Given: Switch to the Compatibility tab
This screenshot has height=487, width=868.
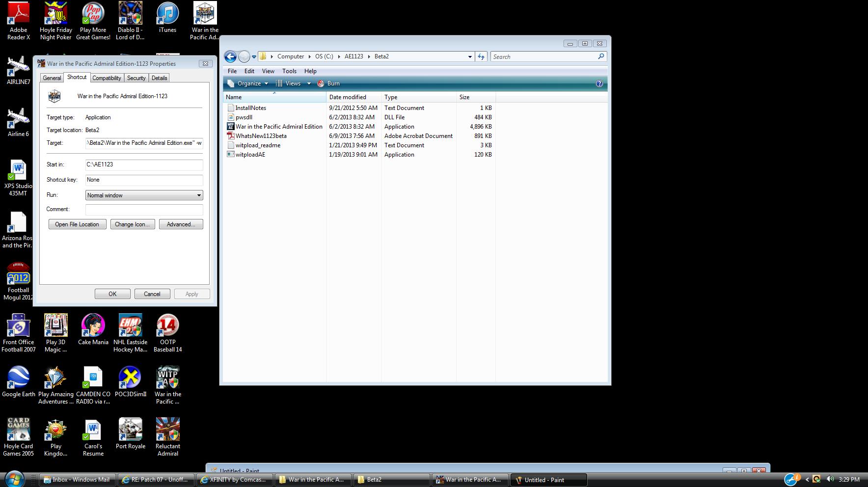Looking at the screenshot, I should [x=107, y=78].
